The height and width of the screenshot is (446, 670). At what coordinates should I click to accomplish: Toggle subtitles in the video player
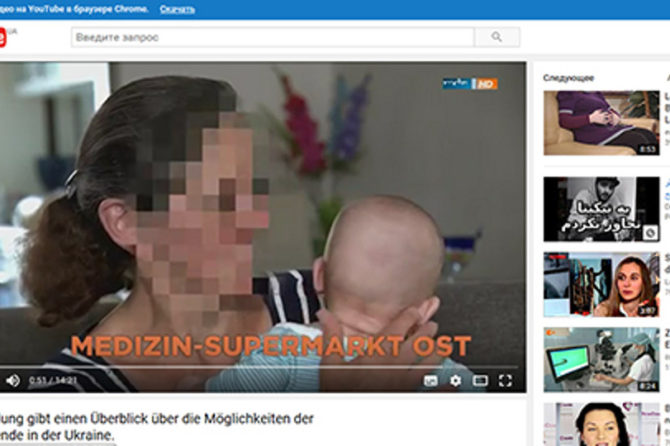430,380
